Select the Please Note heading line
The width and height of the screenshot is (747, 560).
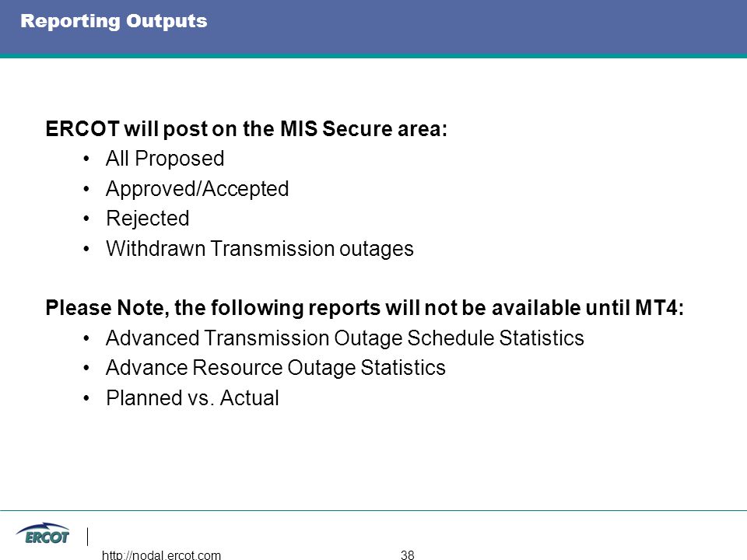point(365,308)
